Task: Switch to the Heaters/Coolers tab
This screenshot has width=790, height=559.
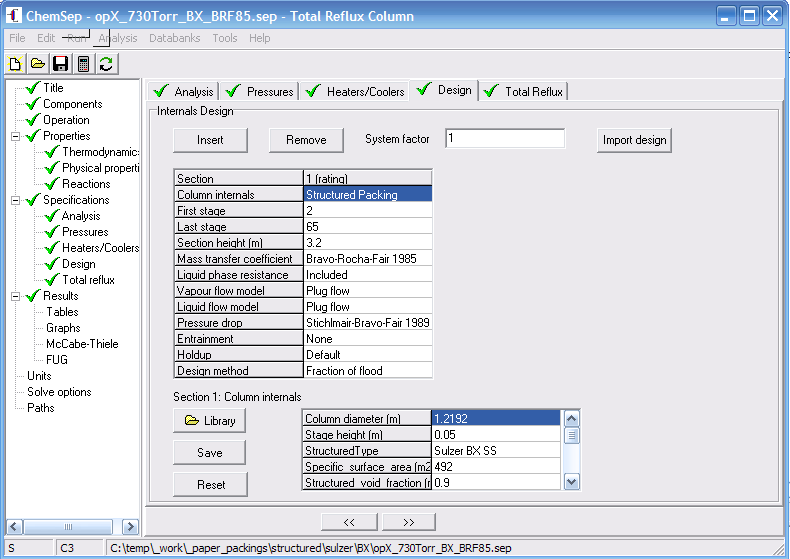Action: pos(356,91)
